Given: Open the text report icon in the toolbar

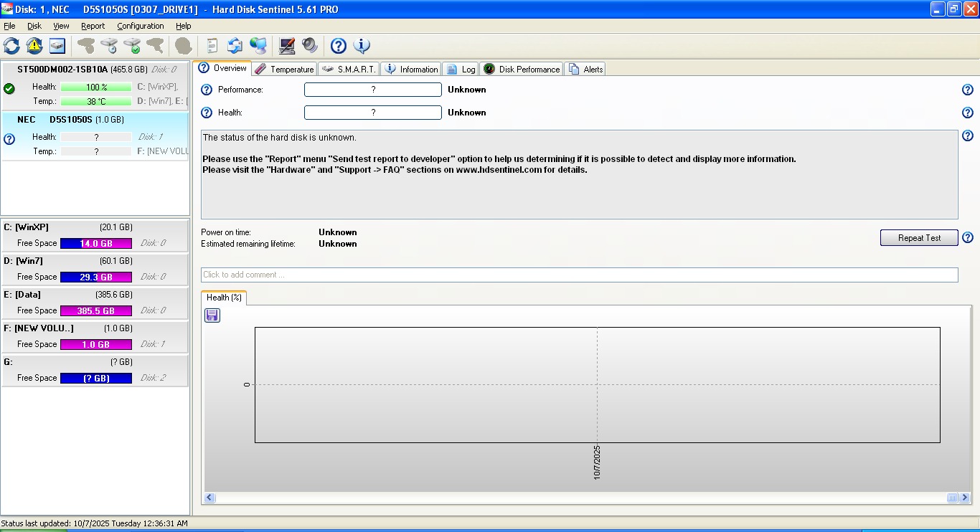Looking at the screenshot, I should click(x=212, y=46).
